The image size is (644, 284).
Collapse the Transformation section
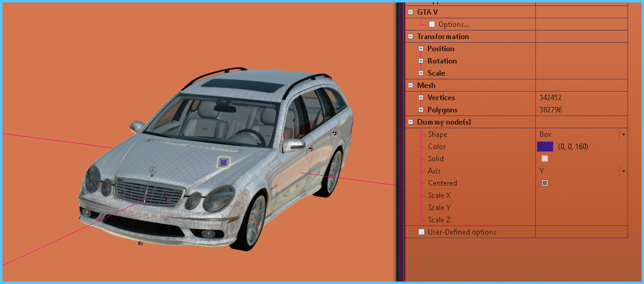point(411,37)
